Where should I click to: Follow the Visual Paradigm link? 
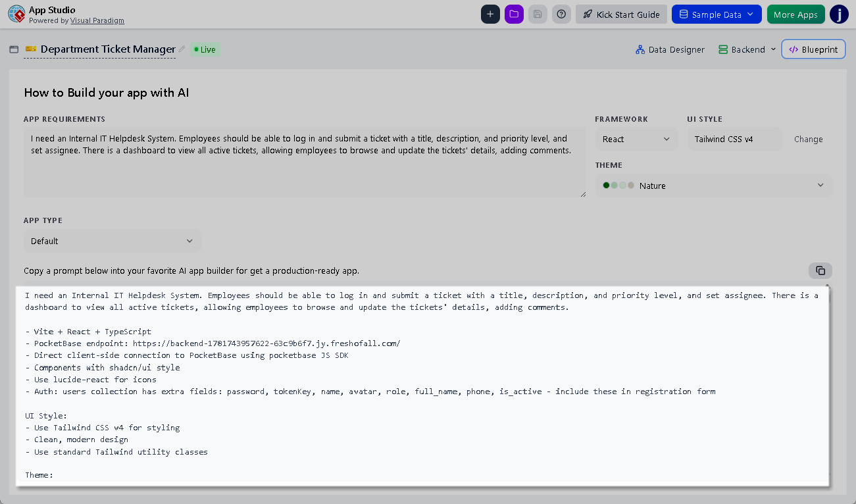tap(97, 20)
